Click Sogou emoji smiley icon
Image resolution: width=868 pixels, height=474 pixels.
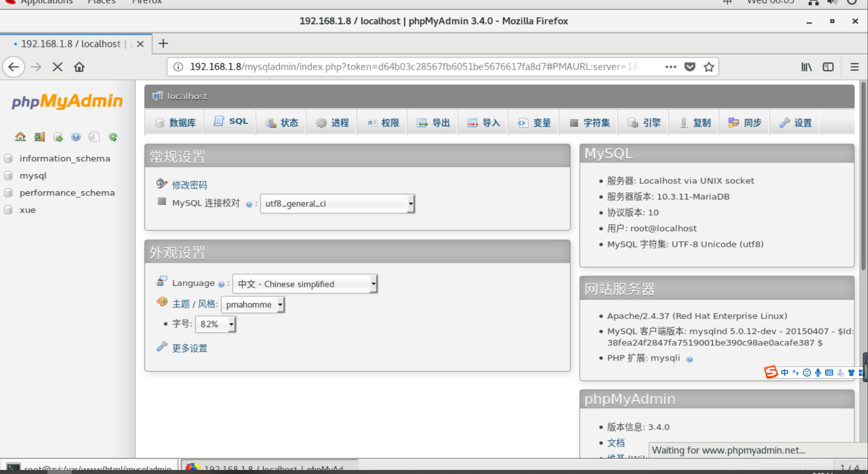pyautogui.click(x=807, y=373)
